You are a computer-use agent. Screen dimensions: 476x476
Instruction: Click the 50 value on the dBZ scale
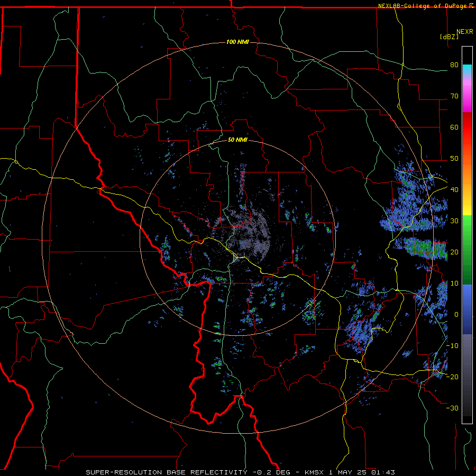454,159
